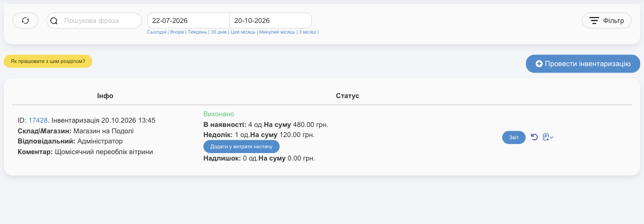Open the start date field 22-07-2026

pyautogui.click(x=188, y=21)
